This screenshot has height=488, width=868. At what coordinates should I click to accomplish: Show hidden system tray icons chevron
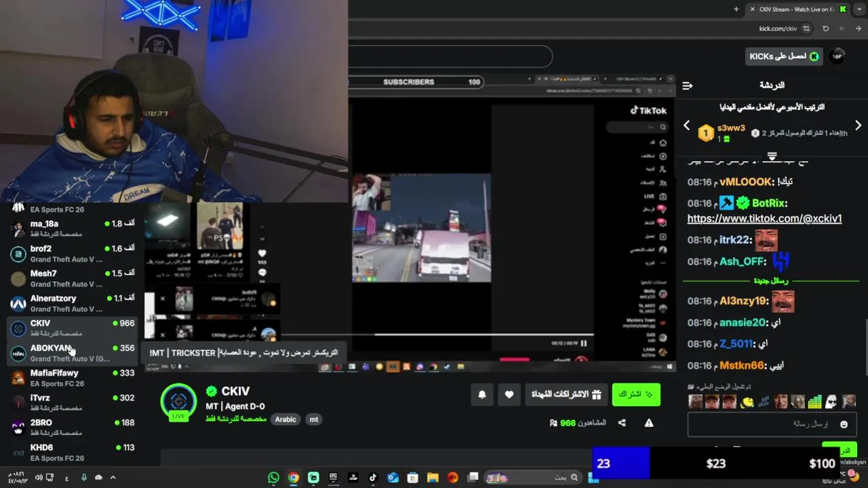coord(113,478)
